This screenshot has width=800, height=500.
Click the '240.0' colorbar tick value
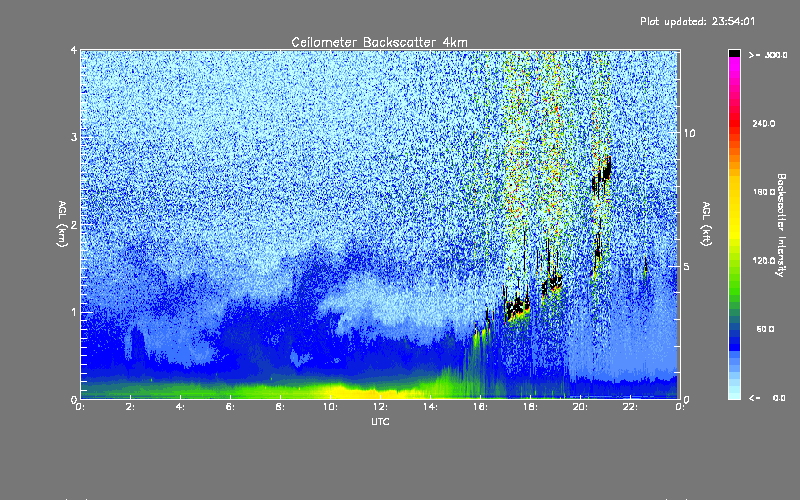point(764,123)
